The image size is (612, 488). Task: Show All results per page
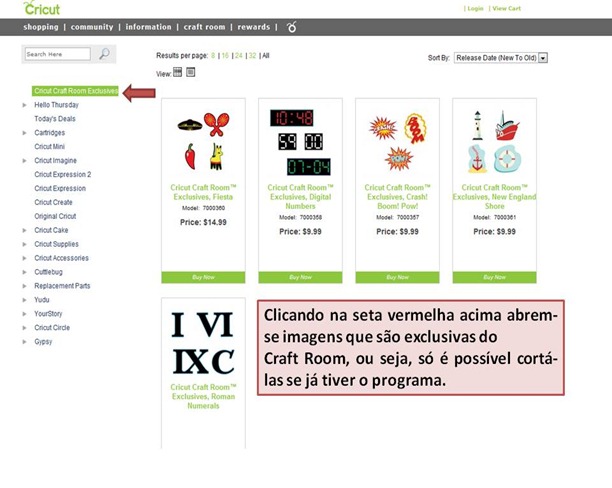tap(266, 55)
